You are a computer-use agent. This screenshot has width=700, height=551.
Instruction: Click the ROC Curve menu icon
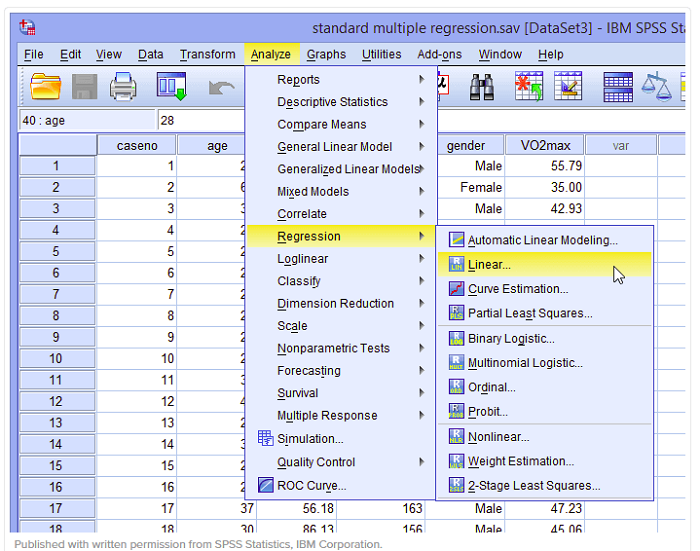tap(266, 485)
